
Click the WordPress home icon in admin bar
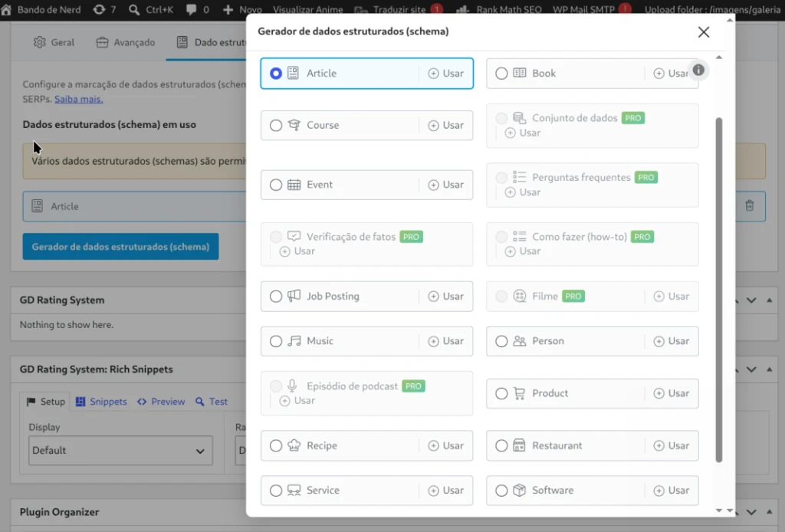6,9
